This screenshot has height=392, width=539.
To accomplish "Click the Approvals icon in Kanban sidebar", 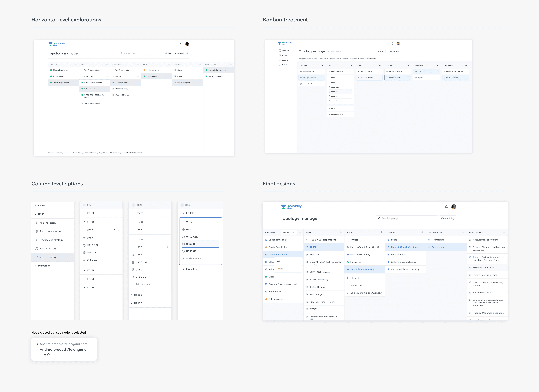I will [x=280, y=51].
